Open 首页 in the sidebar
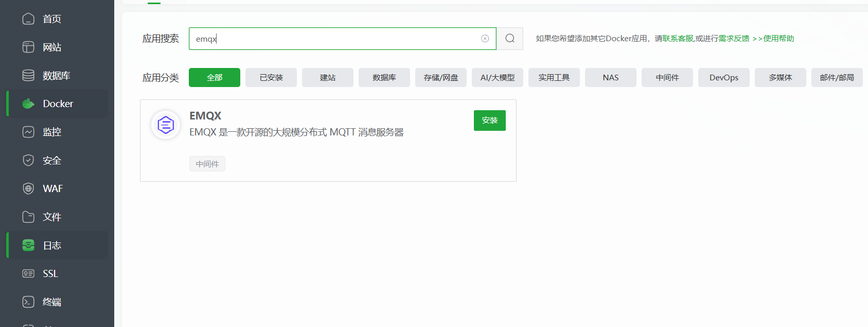This screenshot has width=868, height=327. [57, 19]
